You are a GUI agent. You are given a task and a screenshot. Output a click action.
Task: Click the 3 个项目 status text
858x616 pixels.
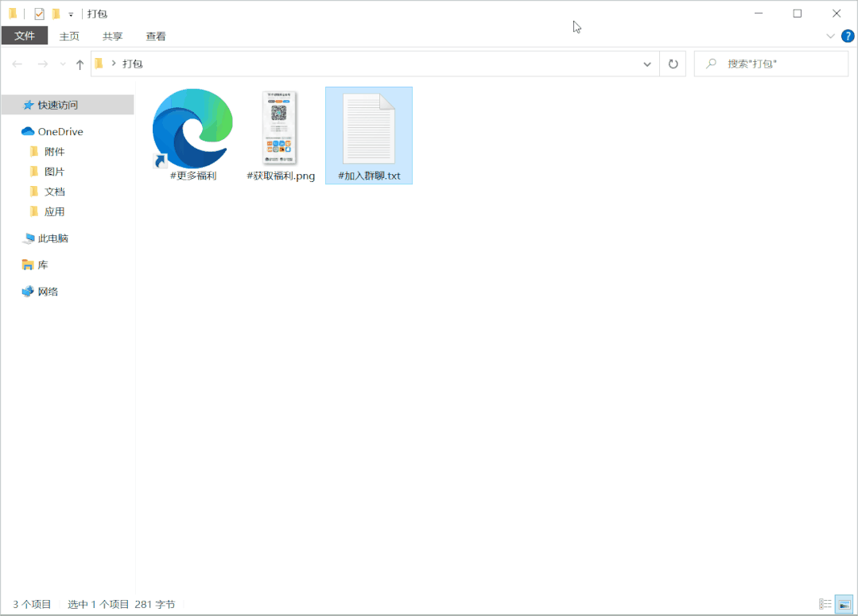coord(32,605)
